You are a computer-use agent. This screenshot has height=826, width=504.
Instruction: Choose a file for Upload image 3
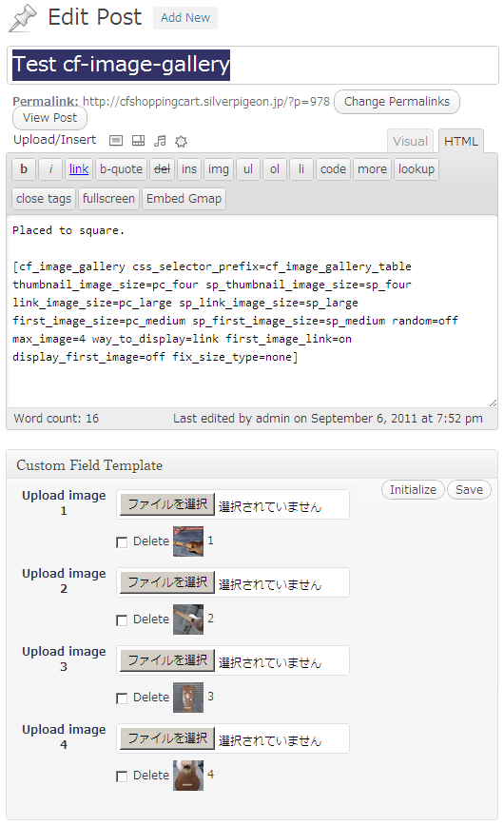pyautogui.click(x=167, y=660)
